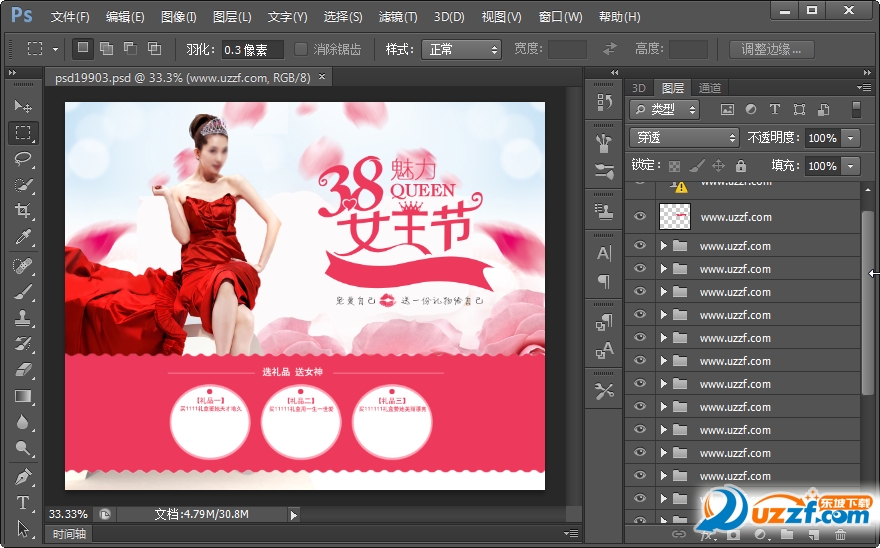Enable the 消除锯齿 anti-alias checkbox
The width and height of the screenshot is (880, 548).
pos(301,49)
